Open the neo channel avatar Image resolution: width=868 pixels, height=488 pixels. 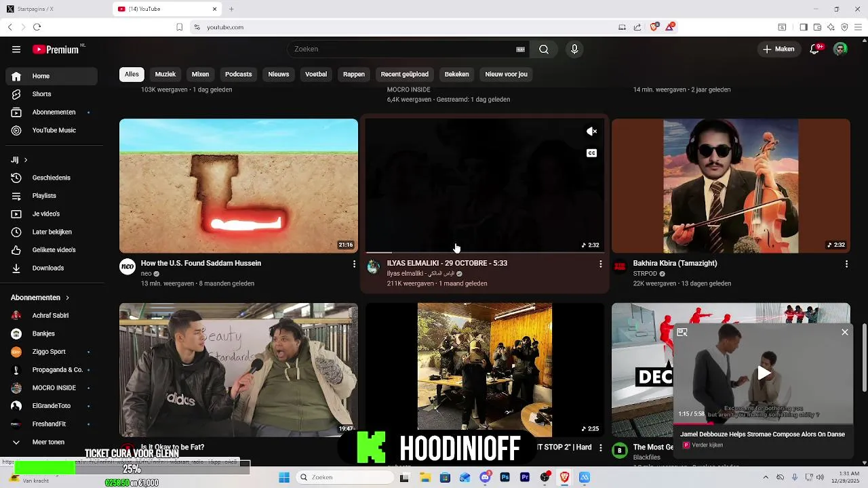pyautogui.click(x=127, y=266)
